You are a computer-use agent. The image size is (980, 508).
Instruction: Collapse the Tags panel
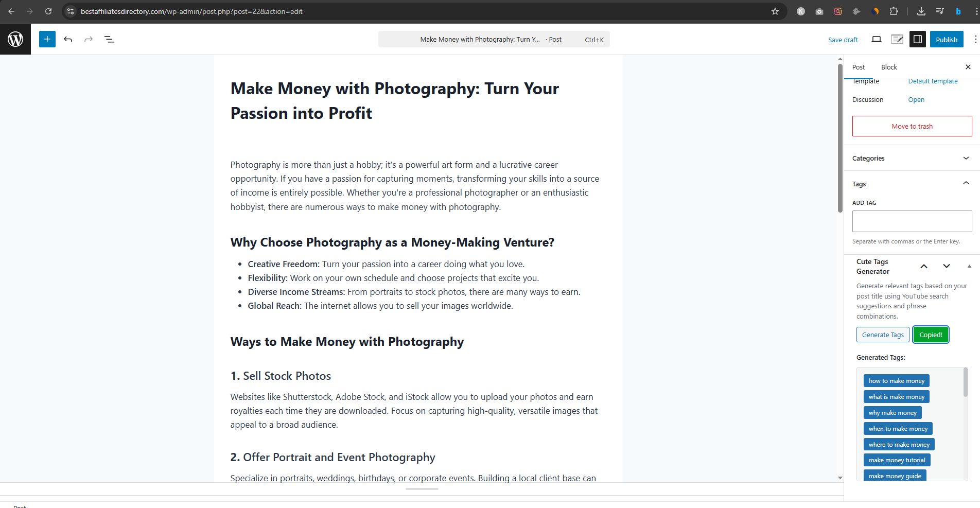point(966,183)
